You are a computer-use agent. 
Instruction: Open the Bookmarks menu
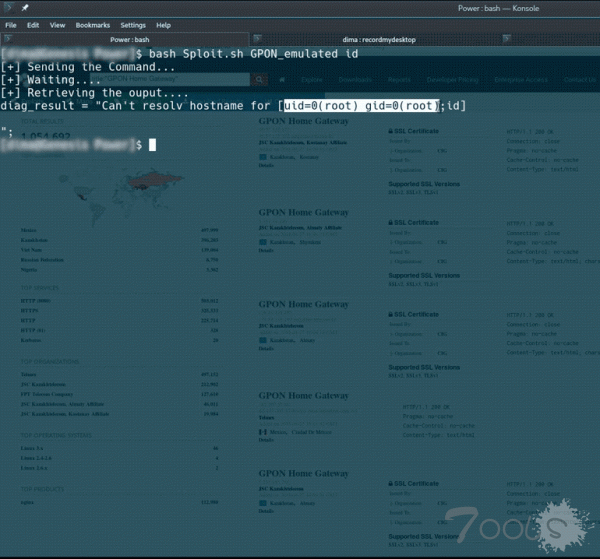(92, 24)
